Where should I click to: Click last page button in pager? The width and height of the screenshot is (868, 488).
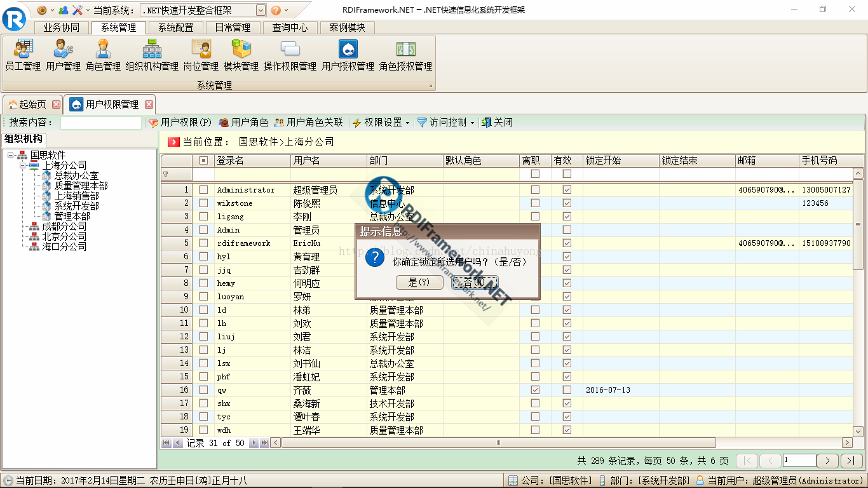click(851, 461)
